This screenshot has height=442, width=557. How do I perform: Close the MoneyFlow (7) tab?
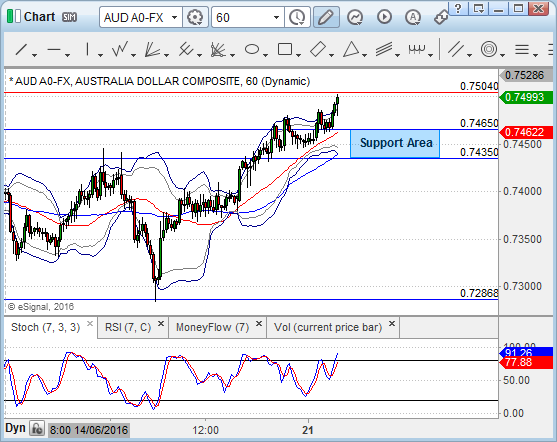click(x=259, y=323)
